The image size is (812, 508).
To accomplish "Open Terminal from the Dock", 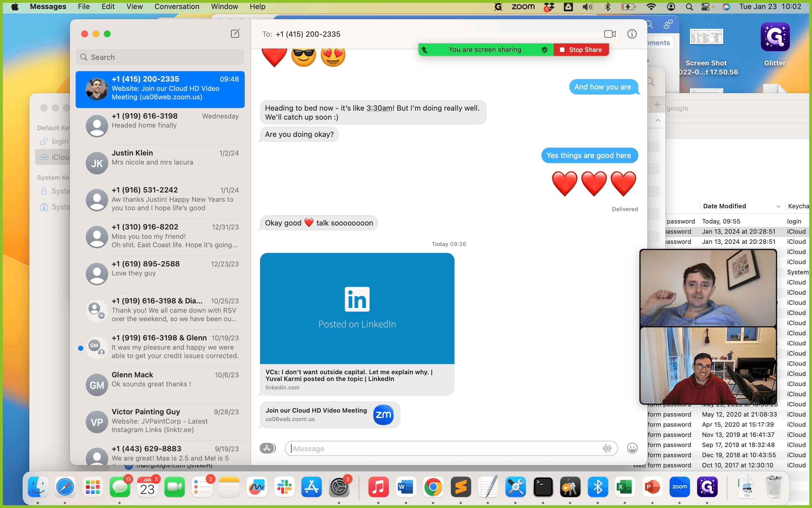I will [543, 487].
